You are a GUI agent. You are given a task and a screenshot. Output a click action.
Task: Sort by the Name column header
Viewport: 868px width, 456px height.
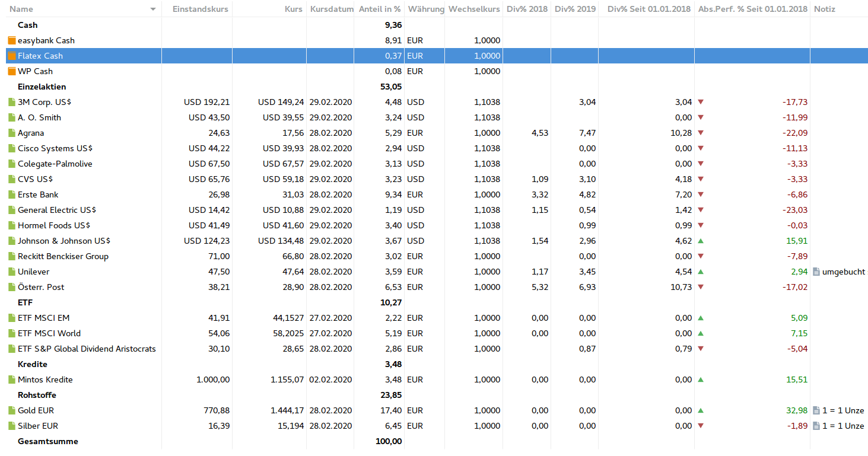point(21,9)
